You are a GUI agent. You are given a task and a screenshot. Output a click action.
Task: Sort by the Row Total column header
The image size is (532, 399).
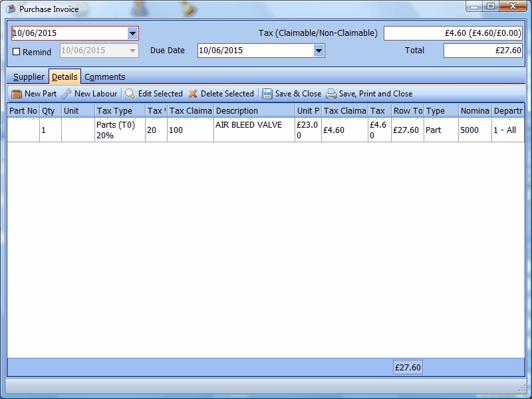point(408,111)
